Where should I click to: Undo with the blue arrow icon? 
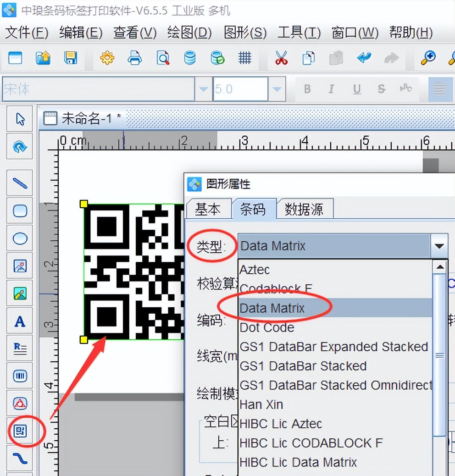364,58
